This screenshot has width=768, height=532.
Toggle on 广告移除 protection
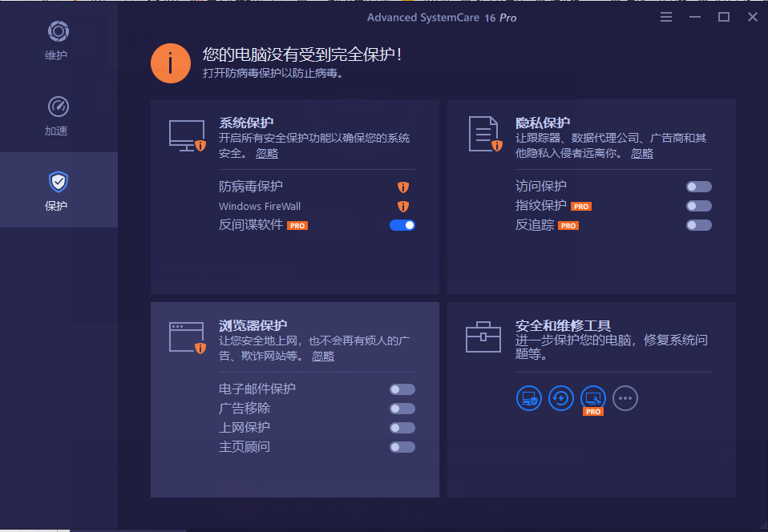402,408
